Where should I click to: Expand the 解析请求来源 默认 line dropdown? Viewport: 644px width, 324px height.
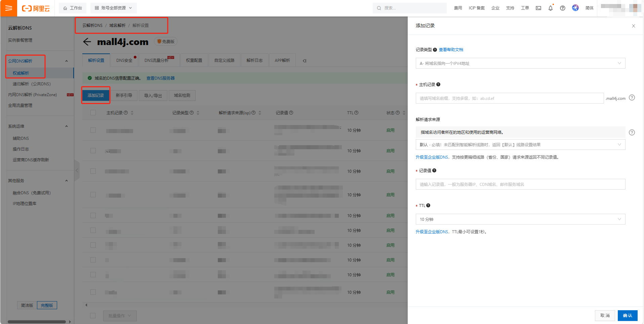coord(520,145)
